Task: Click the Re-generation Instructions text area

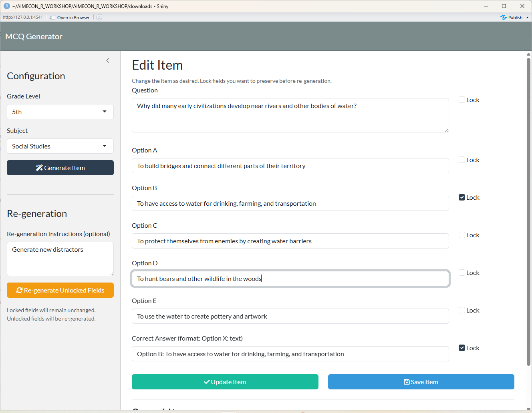Action: [60, 259]
